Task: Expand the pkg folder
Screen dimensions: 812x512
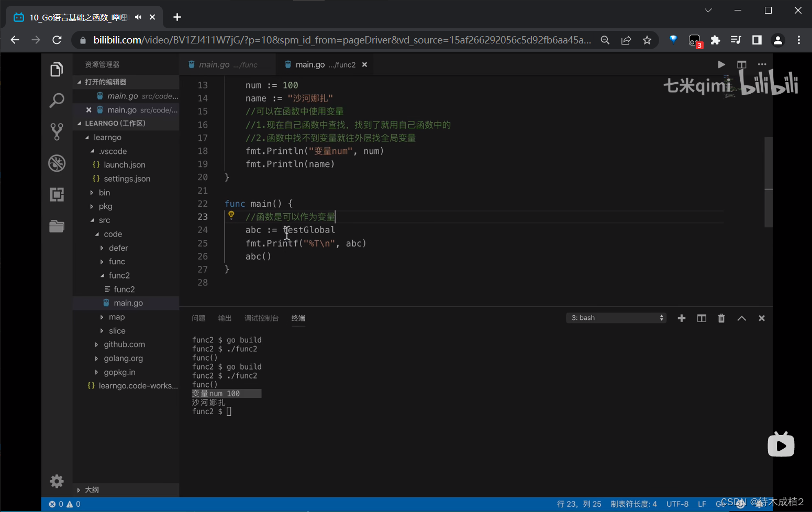Action: tap(126, 206)
